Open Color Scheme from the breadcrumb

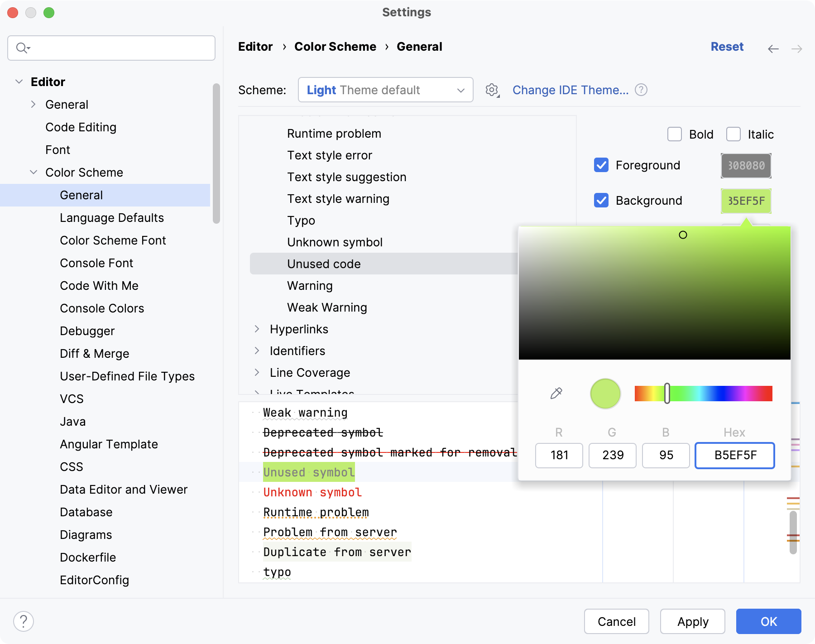335,46
